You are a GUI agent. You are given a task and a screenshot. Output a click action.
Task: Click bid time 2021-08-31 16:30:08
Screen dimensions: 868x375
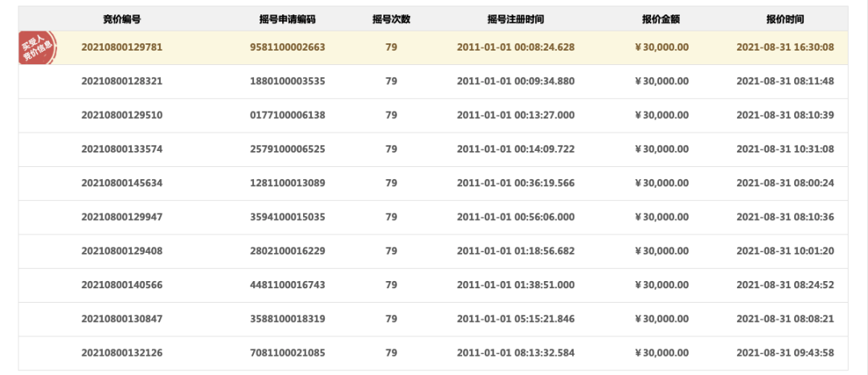coord(785,47)
